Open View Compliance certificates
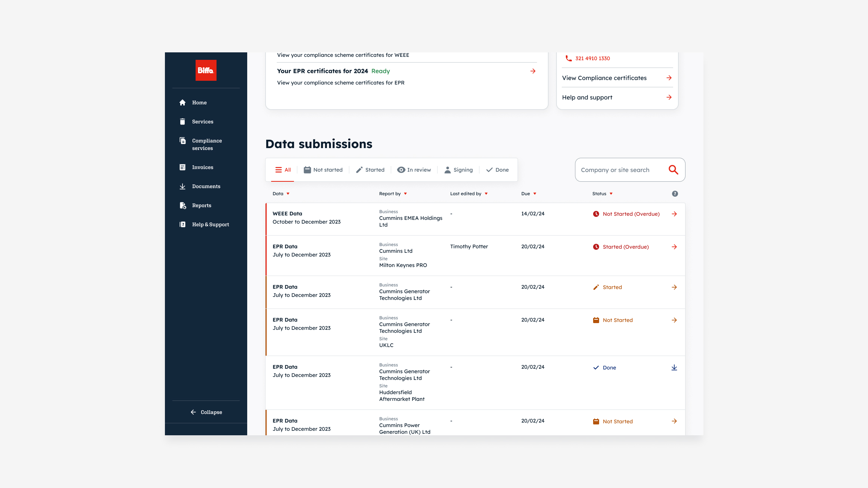This screenshot has width=868, height=488. [x=604, y=78]
